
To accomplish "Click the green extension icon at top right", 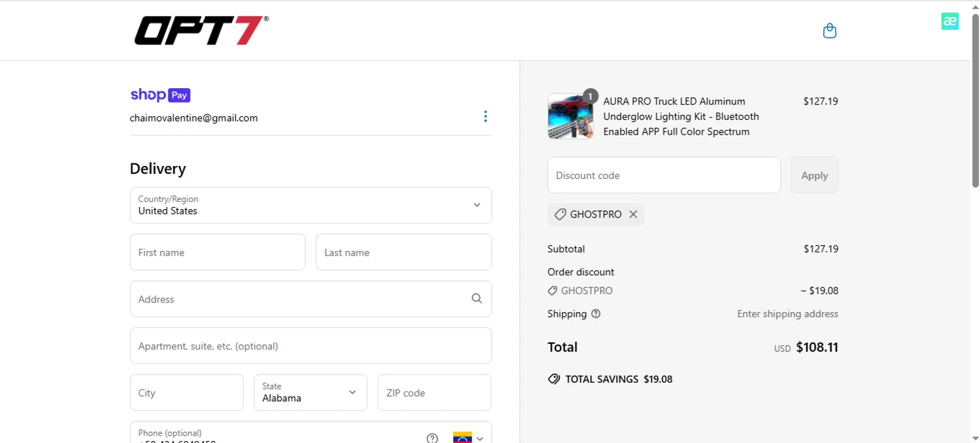I will pos(950,21).
